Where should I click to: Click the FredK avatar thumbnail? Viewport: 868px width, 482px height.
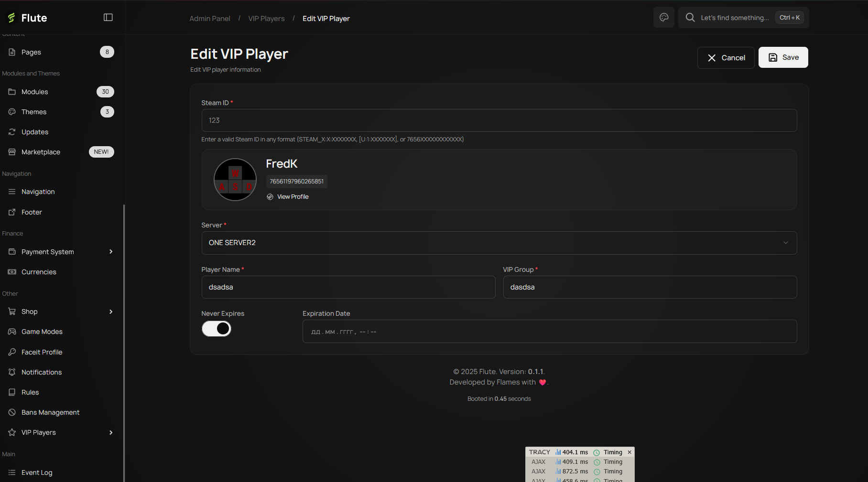235,180
